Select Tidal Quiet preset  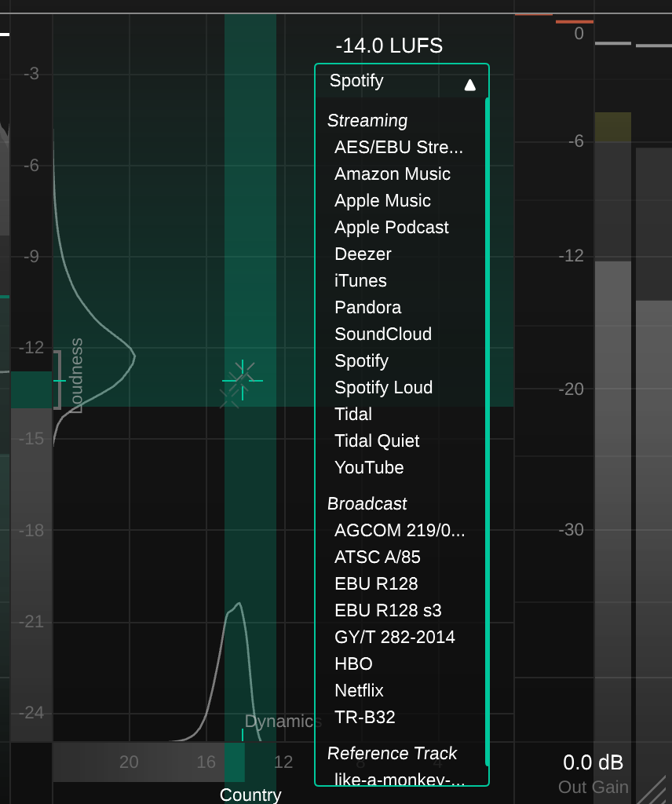(x=377, y=440)
